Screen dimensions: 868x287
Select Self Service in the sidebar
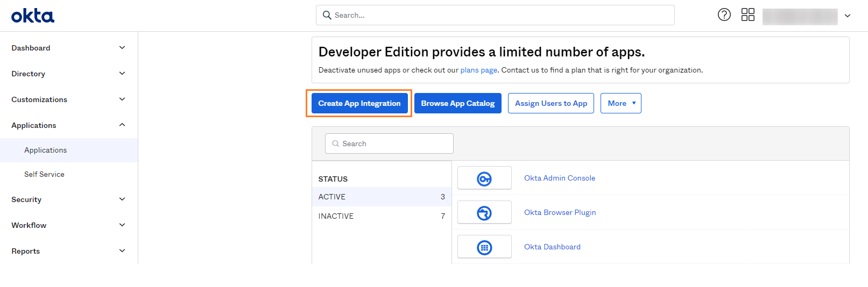tap(44, 174)
